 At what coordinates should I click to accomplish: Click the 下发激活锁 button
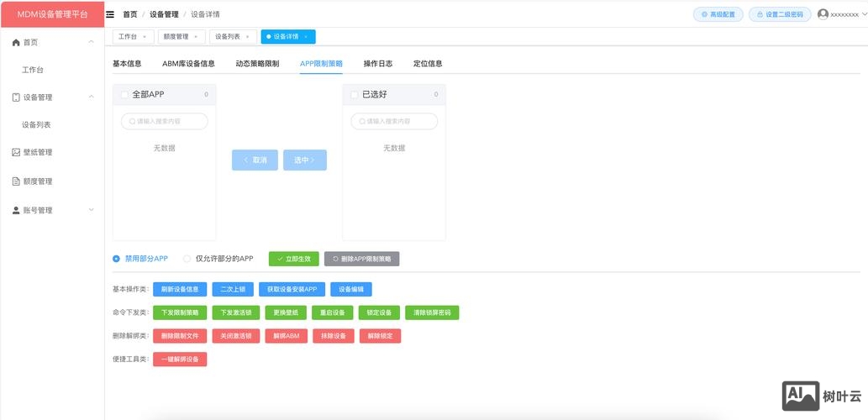[236, 312]
